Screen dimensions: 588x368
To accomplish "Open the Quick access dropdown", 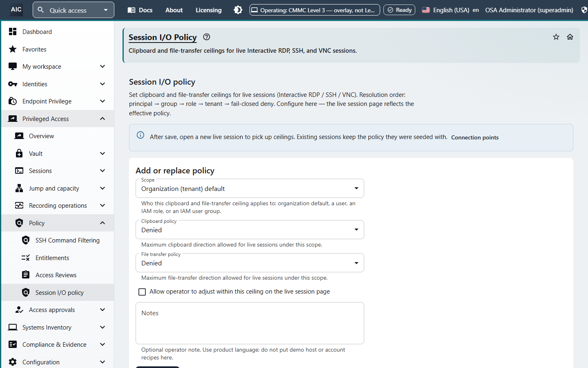I will click(x=73, y=10).
